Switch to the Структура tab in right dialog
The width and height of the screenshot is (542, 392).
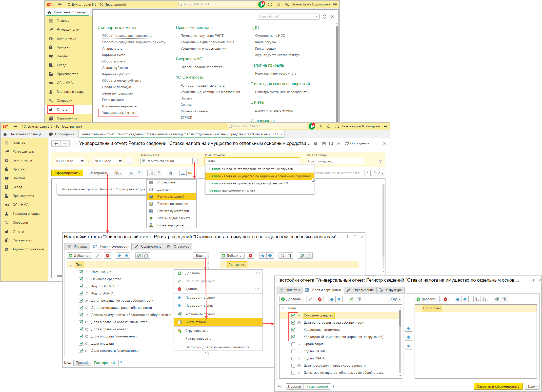click(391, 290)
